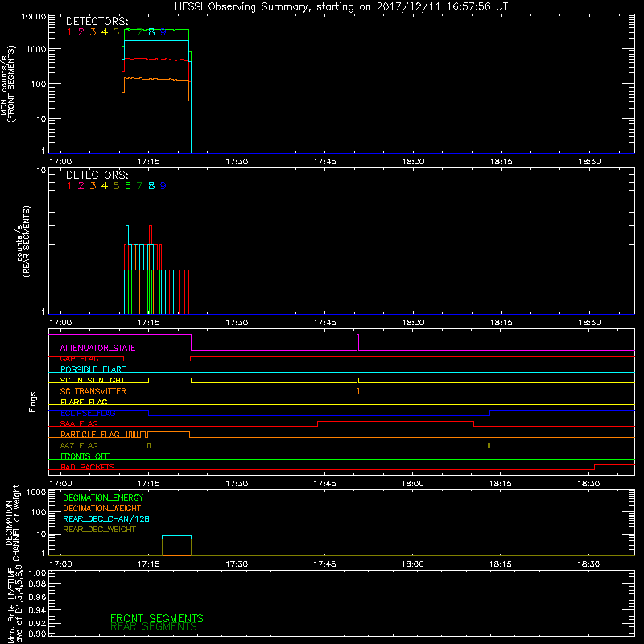
Task: Click the GAP_FLAG label
Action: 79,359
